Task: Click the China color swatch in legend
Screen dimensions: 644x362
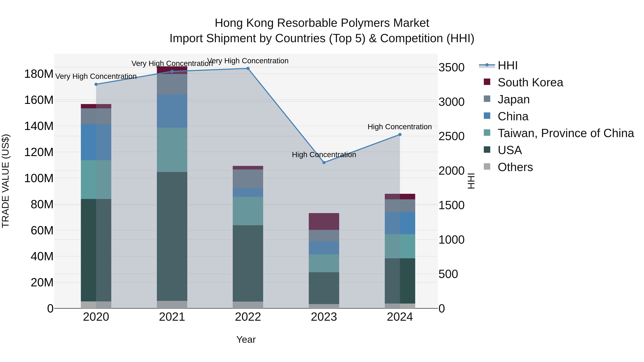Action: coord(487,116)
